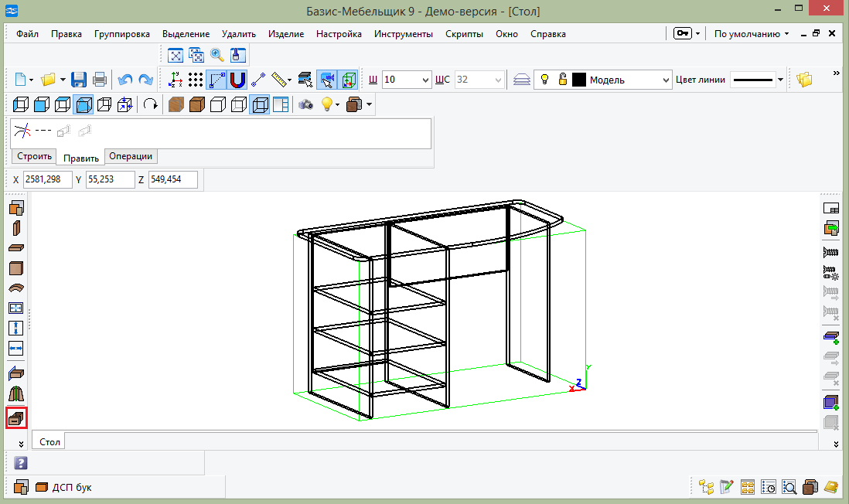Click the ДСП бук material label
The height and width of the screenshot is (504, 849).
tap(72, 487)
